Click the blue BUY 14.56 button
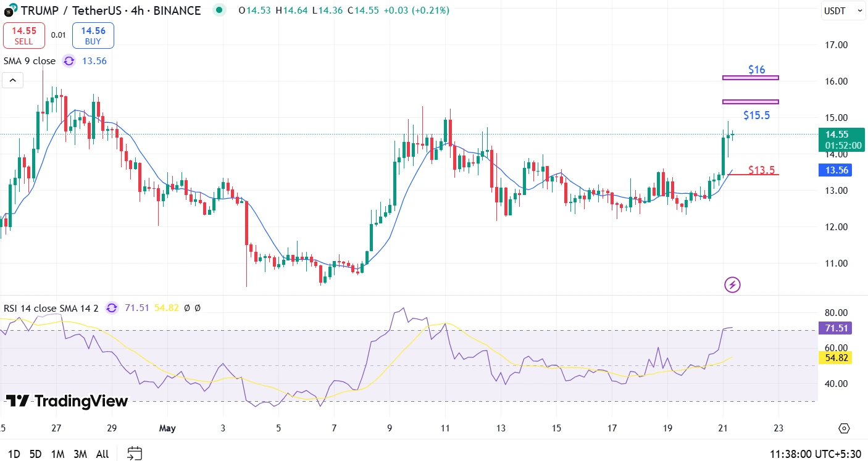868x461 pixels. pos(93,35)
